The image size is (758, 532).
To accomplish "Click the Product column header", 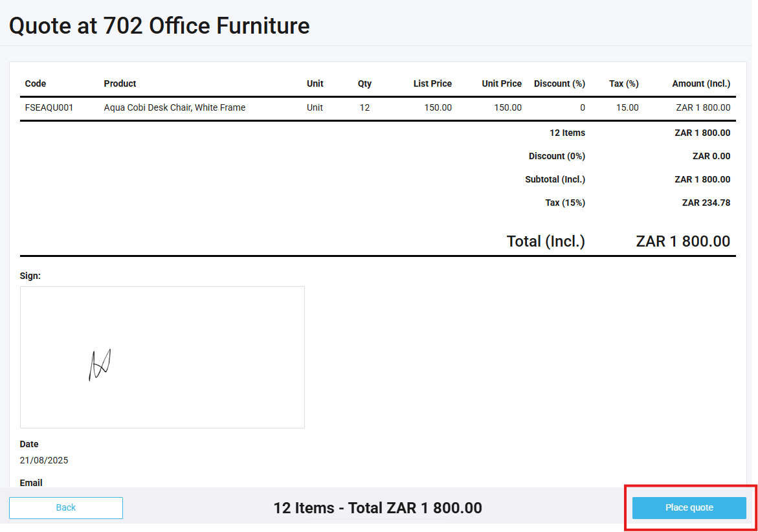I will point(120,83).
